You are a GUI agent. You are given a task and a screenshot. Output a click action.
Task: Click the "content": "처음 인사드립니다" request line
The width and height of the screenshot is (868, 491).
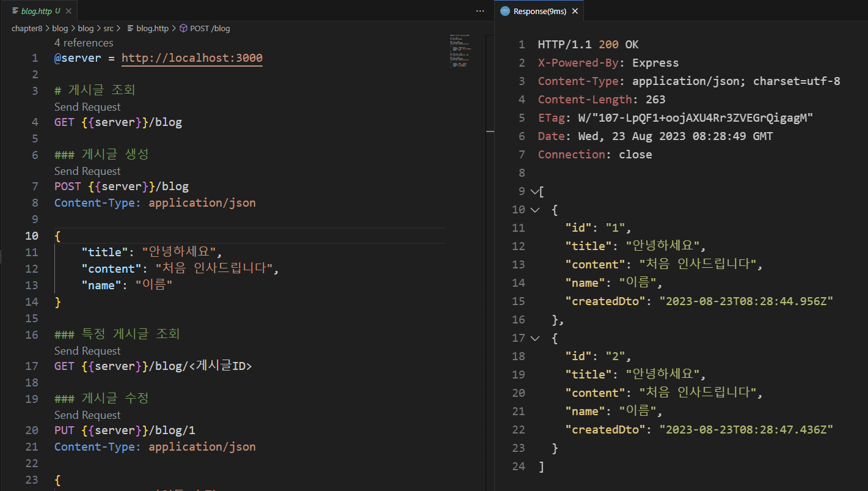(x=180, y=269)
